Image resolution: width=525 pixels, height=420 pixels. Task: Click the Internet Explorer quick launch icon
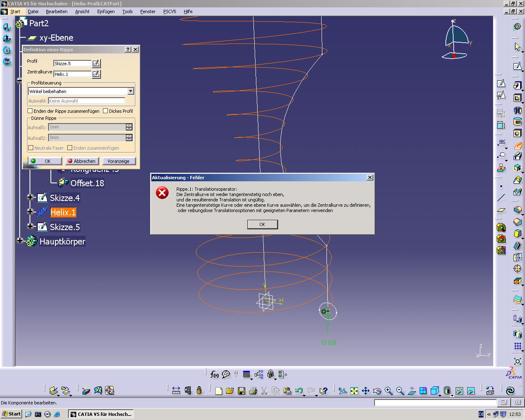click(x=57, y=414)
